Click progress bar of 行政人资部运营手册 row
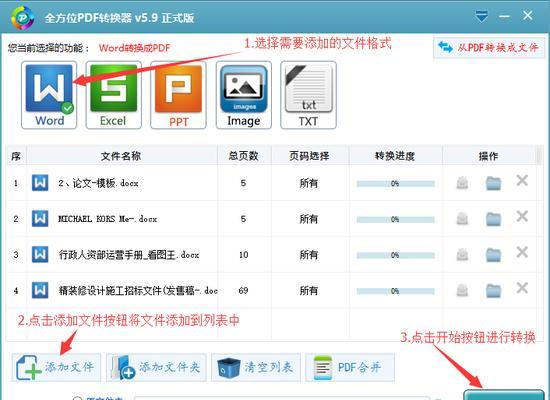The width and height of the screenshot is (550, 400). [395, 255]
